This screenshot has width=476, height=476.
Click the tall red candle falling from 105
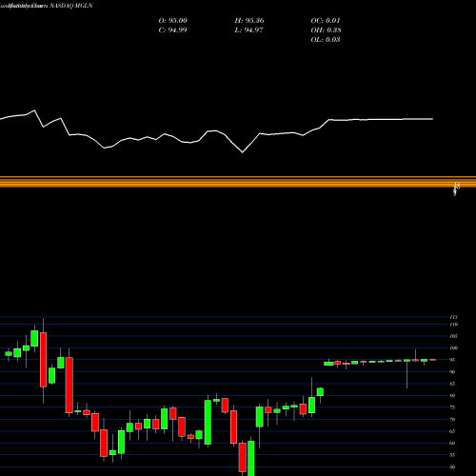tap(43, 360)
